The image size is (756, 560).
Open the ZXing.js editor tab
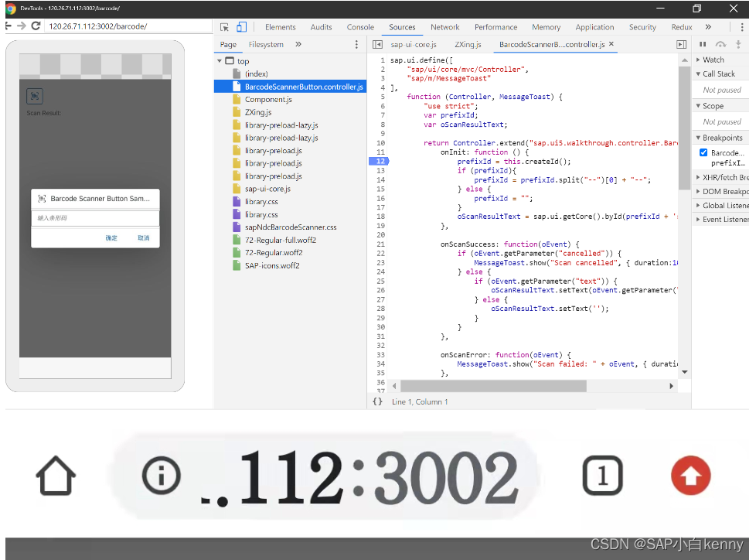tap(468, 44)
